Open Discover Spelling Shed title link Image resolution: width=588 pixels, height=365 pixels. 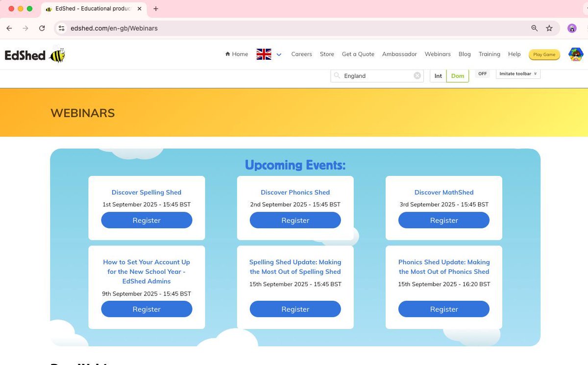147,193
